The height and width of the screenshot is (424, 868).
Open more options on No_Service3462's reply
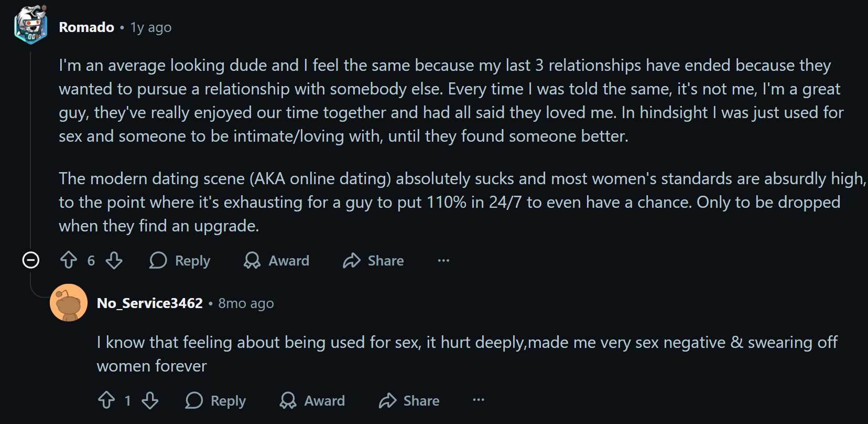(479, 400)
